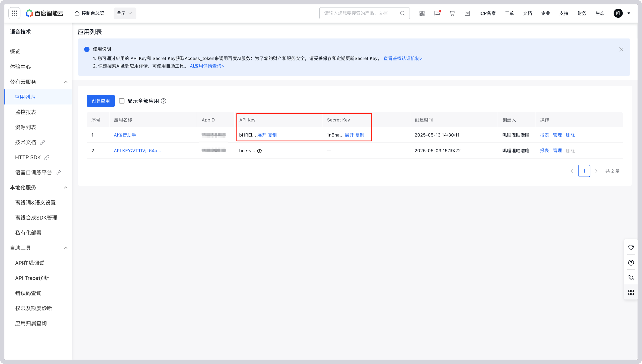Switch language with the En icon
This screenshot has width=642, height=364.
(467, 13)
